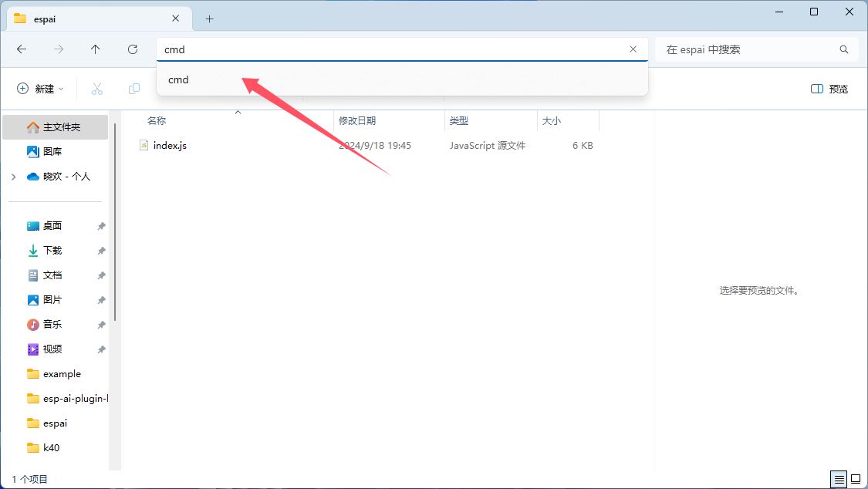Image resolution: width=868 pixels, height=489 pixels.
Task: Select the index.js file
Action: pos(170,145)
